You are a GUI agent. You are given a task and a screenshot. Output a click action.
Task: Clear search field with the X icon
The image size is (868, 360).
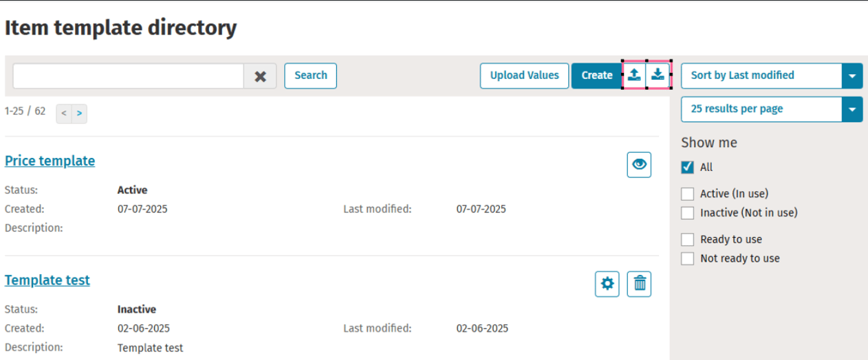(x=260, y=76)
